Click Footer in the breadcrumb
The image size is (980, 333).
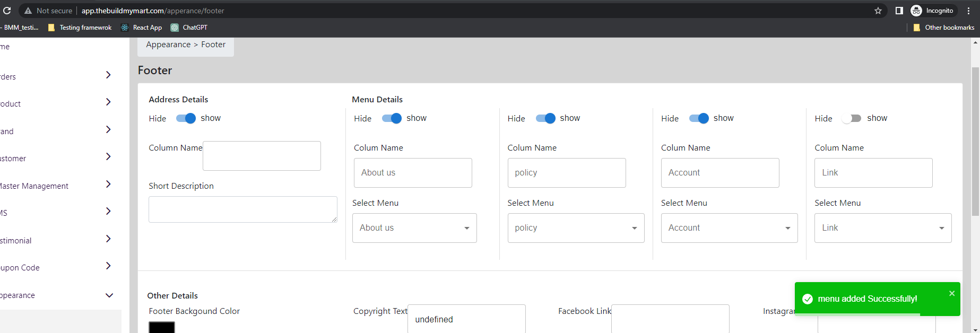tap(213, 45)
